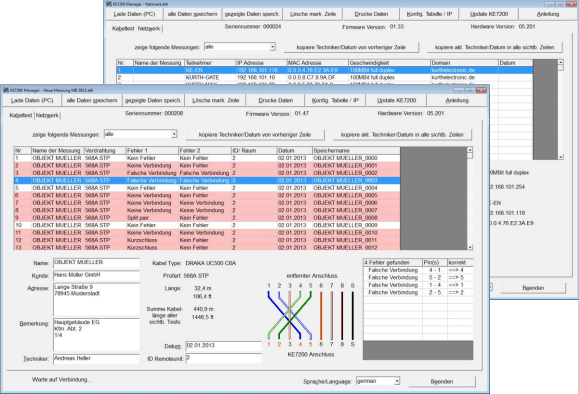Image resolution: width=579 pixels, height=394 pixels.
Task: Click 'kopiere Techniker/Datum von vorheriger Zeile' in front window
Action: (255, 135)
